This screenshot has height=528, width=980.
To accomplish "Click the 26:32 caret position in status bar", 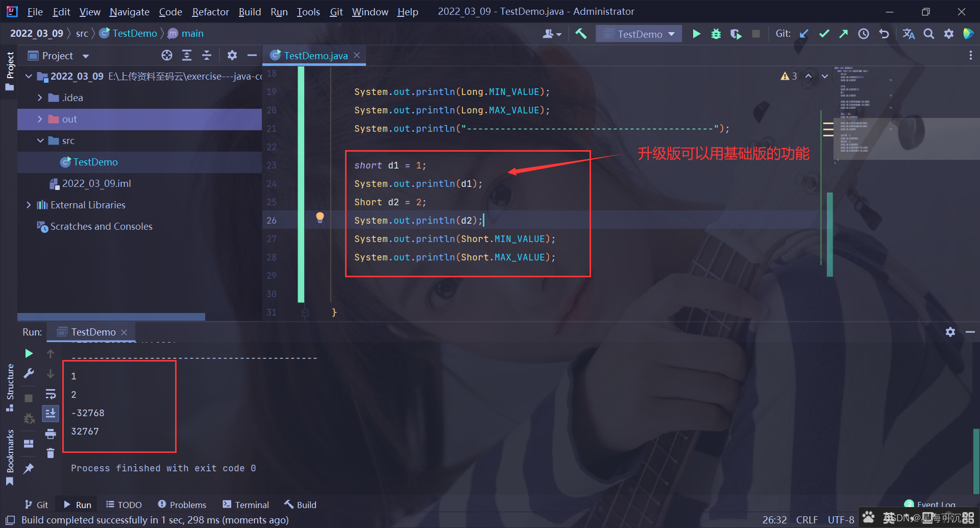I will pos(774,520).
